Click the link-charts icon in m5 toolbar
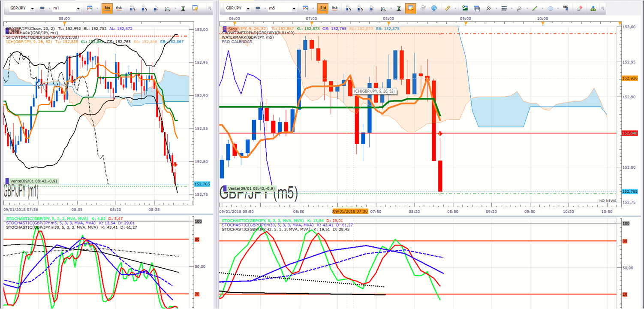Screen dimensions: 644x309 pos(258,8)
